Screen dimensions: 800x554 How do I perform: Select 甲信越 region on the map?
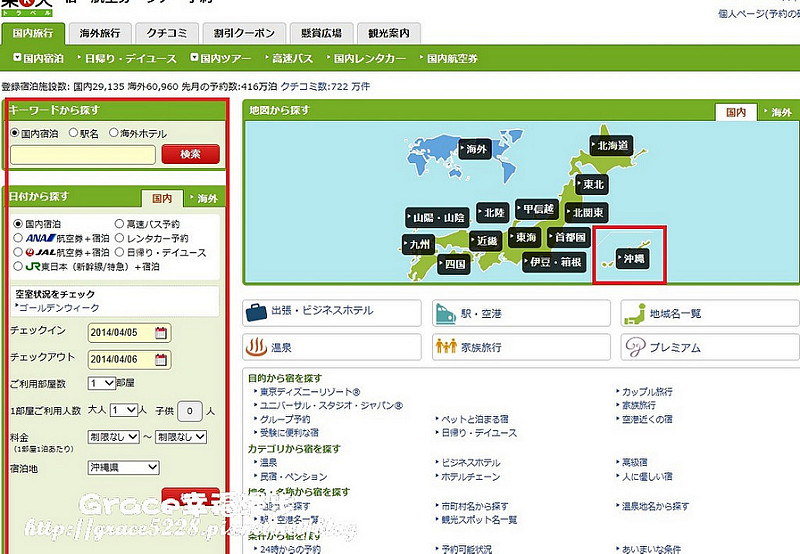click(537, 209)
